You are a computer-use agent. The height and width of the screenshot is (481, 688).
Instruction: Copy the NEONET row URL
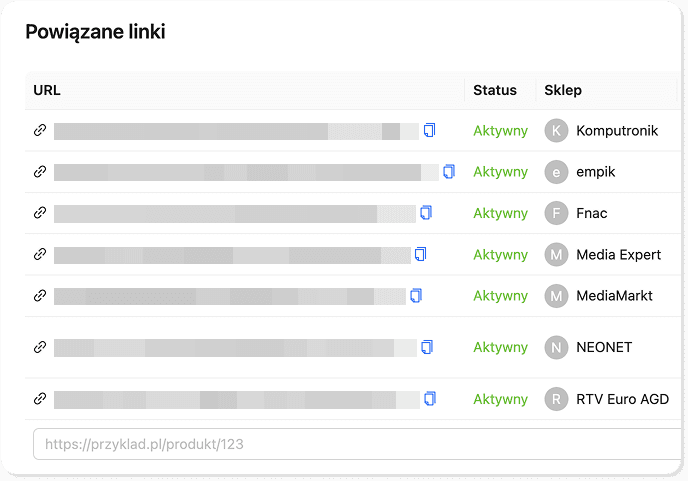427,347
